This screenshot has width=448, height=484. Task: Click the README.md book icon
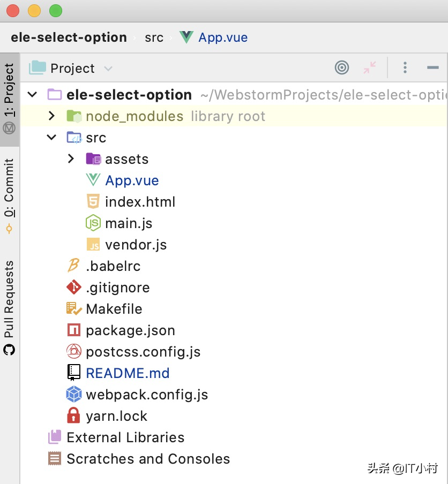[x=74, y=373]
